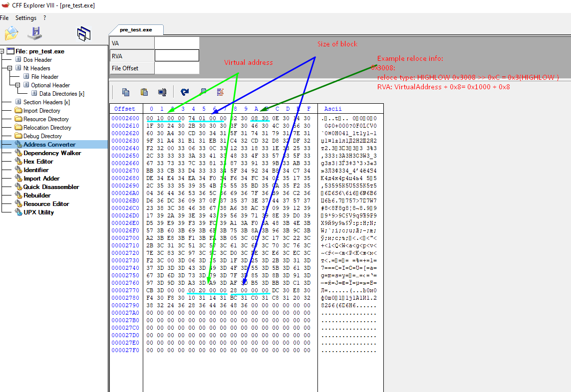This screenshot has width=571, height=392.
Task: Click the magnifier Find icon
Action: click(x=203, y=92)
